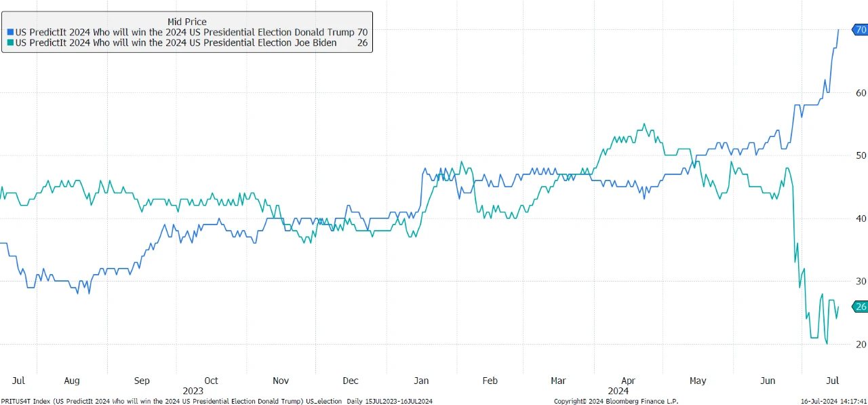Select the Donald Trump series legend entry
The height and width of the screenshot is (405, 868).
[x=188, y=32]
